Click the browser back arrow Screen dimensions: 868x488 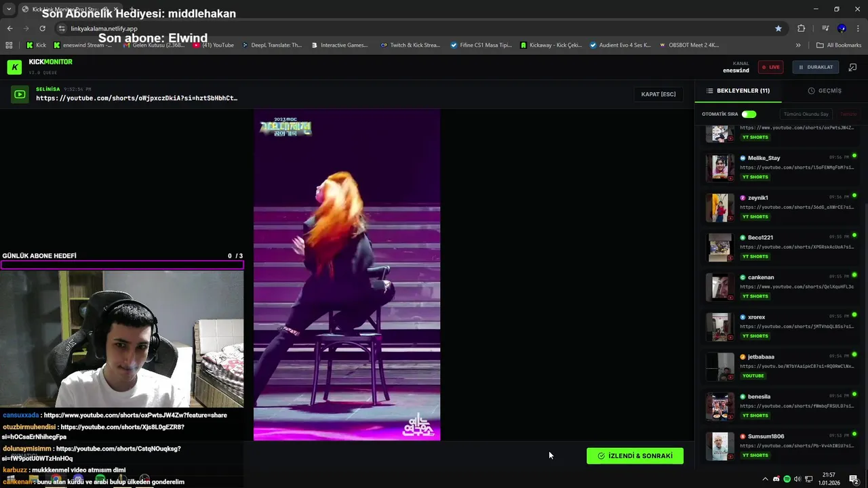point(9,28)
